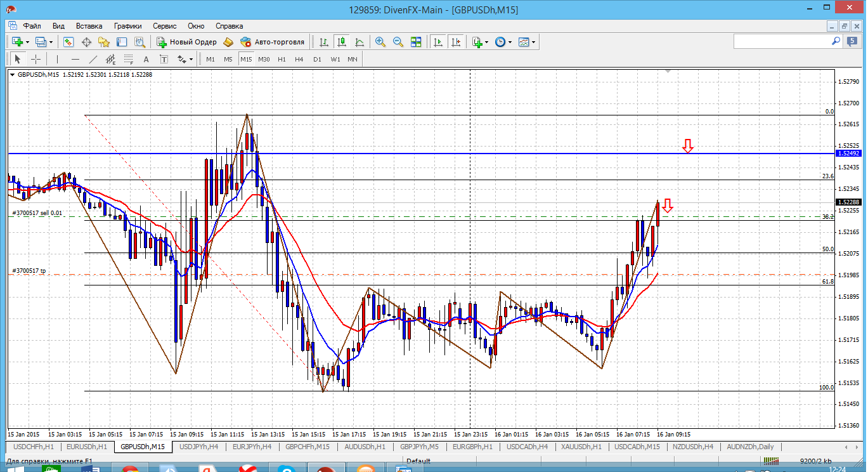This screenshot has height=472, width=868.
Task: Click the search input field
Action: click(781, 41)
